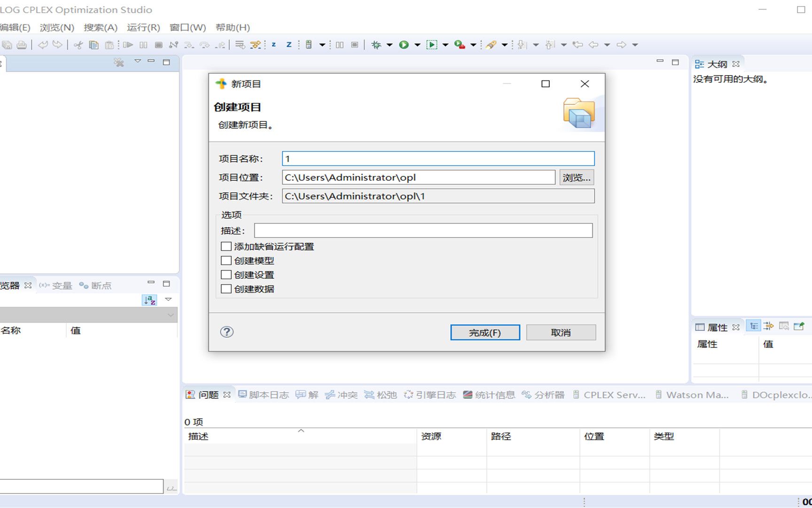Click the Save All toolbar icon
This screenshot has height=508, width=812.
pos(7,45)
